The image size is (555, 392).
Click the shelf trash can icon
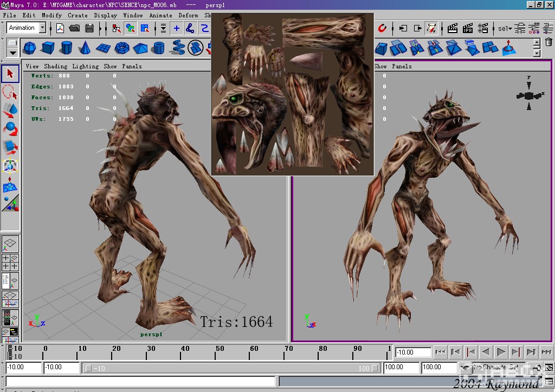pos(548,42)
